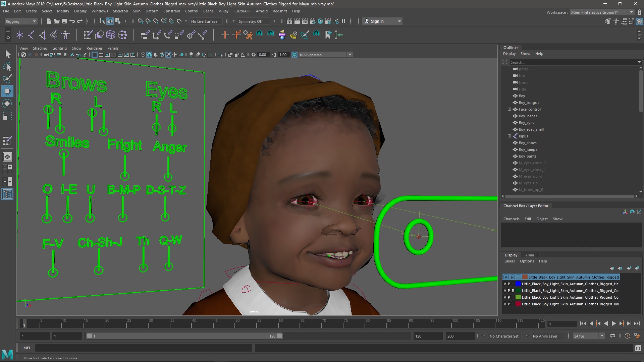Open the sRGB gamma dropdown

(x=325, y=55)
